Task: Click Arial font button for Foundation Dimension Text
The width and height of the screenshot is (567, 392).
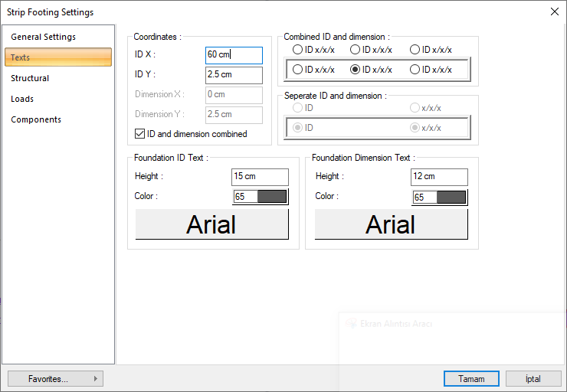Action: coord(391,224)
